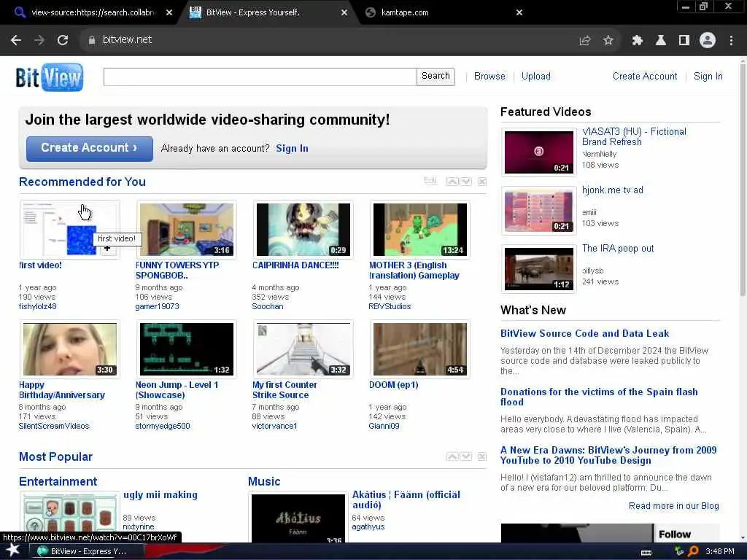The height and width of the screenshot is (560, 747).
Task: Open BitView Source Code and Data Leak post
Action: coord(584,334)
